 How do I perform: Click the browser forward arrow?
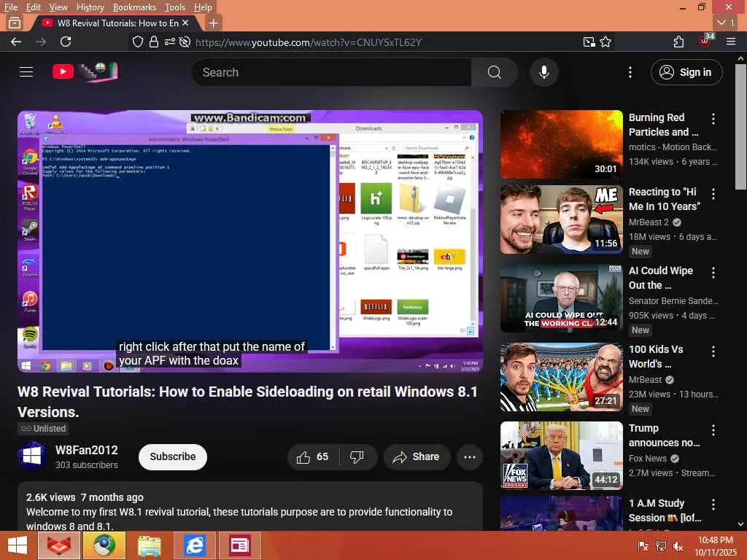tap(41, 42)
